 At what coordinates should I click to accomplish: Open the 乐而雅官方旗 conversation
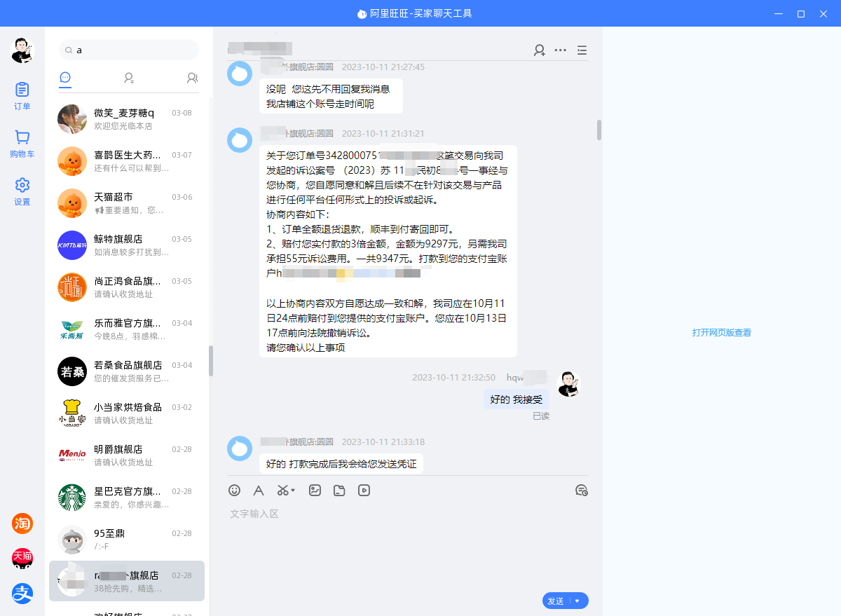(x=127, y=329)
